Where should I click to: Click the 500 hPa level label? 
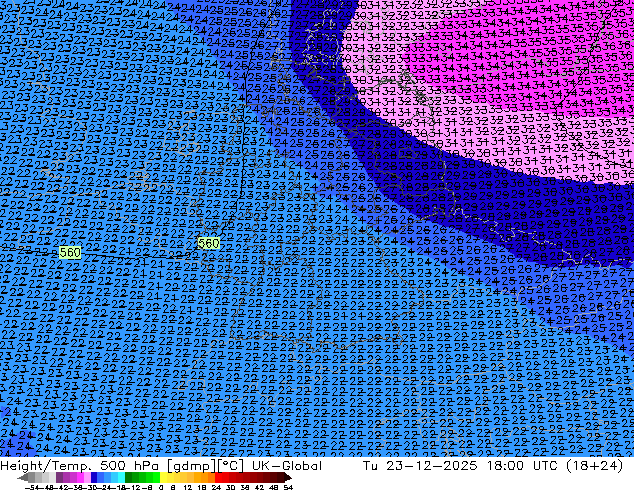pos(131,466)
